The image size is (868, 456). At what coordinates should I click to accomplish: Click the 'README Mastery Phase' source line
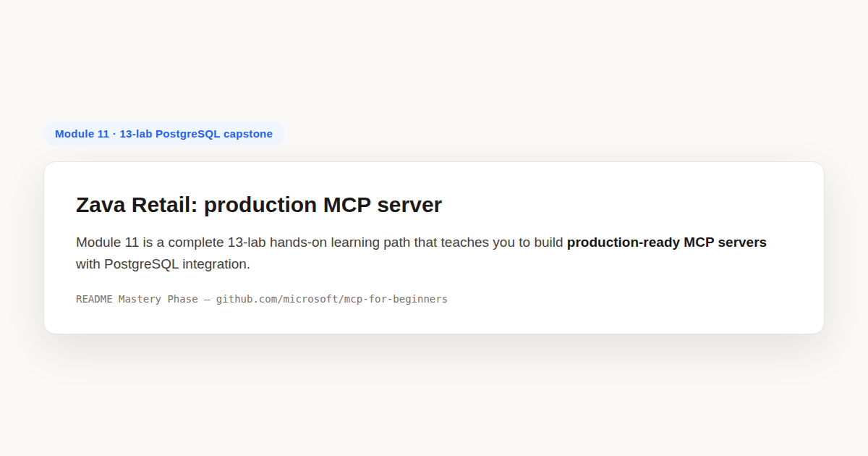coord(262,299)
